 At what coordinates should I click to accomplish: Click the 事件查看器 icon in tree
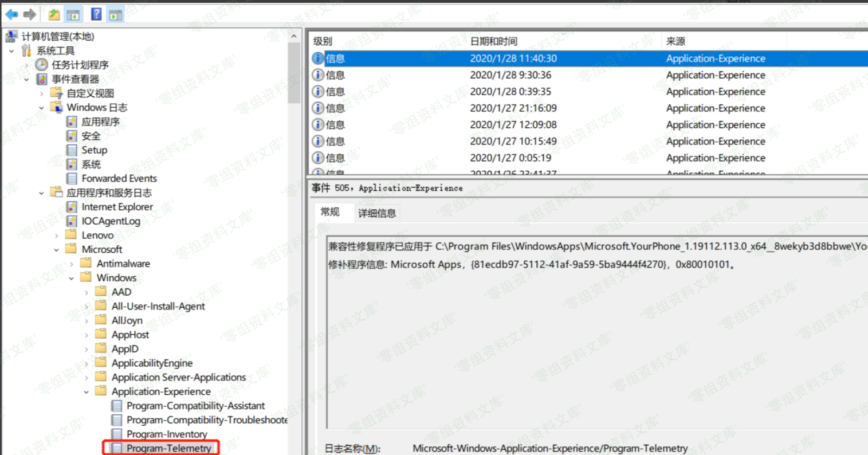tap(42, 79)
